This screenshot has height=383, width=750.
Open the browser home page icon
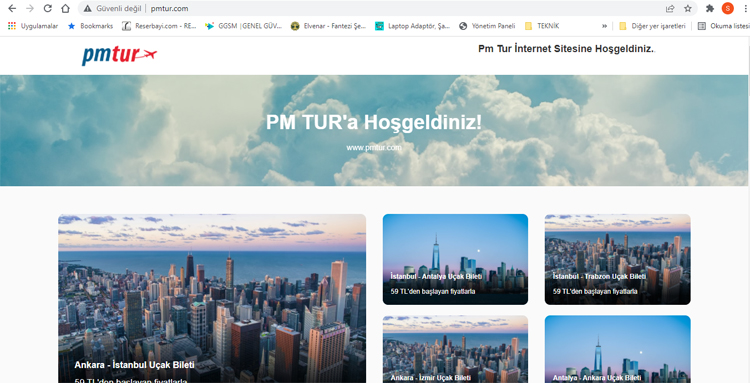66,8
